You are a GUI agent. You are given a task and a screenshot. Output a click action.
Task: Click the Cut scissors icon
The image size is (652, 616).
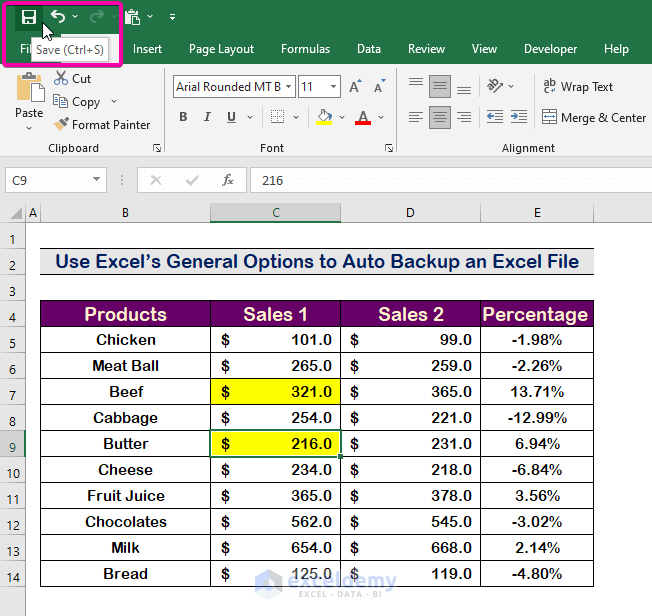coord(61,78)
